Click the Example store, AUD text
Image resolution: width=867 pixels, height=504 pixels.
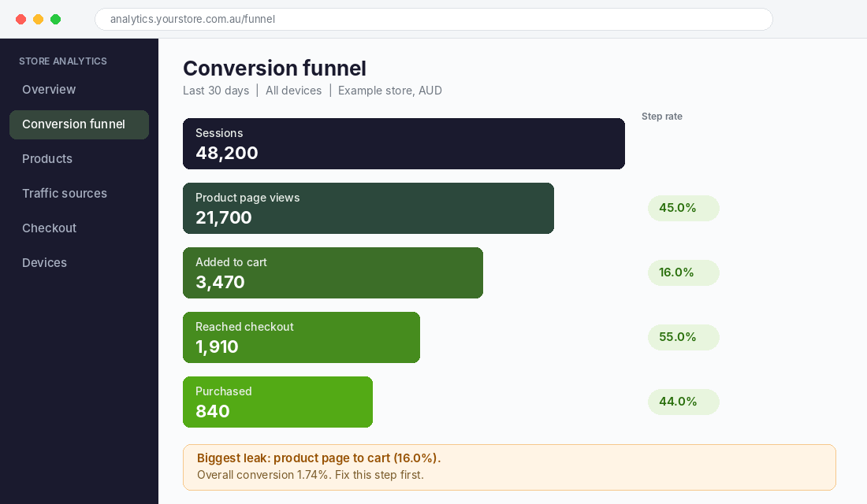pyautogui.click(x=390, y=91)
